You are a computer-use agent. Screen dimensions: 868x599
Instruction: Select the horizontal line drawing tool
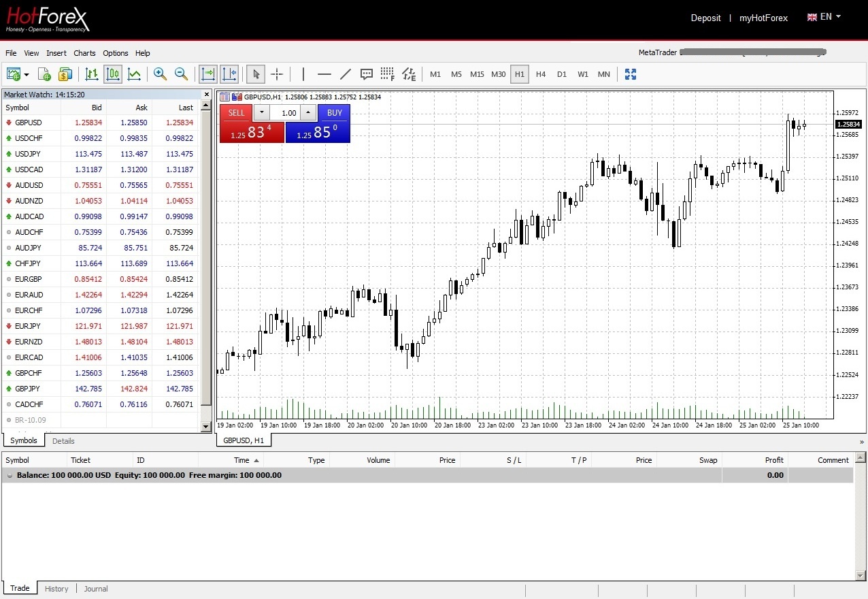pos(324,74)
